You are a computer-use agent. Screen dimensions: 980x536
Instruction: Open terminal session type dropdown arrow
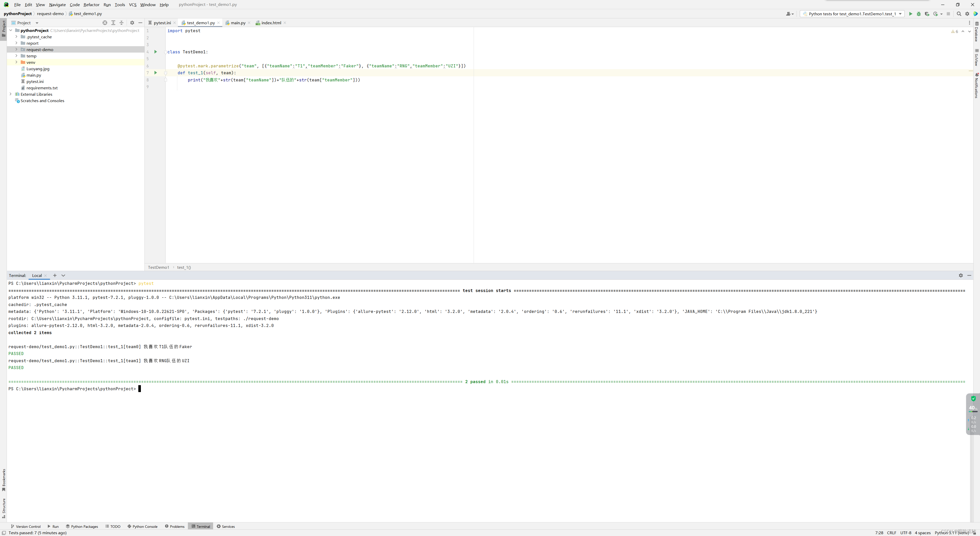(64, 275)
